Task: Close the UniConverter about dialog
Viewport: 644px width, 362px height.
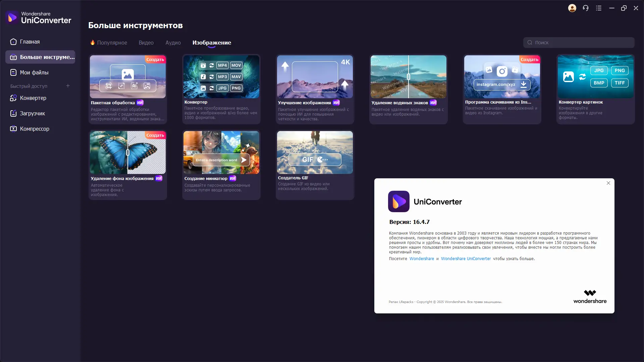Action: 608,183
